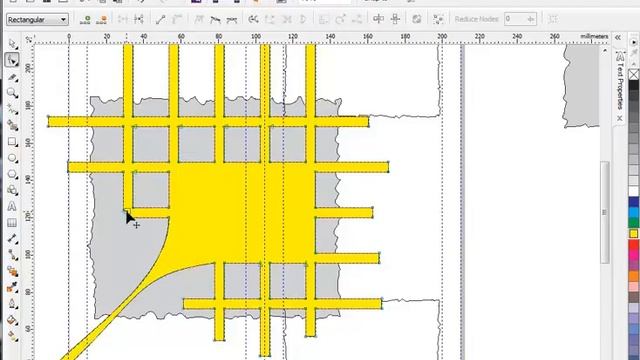Image resolution: width=640 pixels, height=360 pixels.
Task: Select the Freehand curve tool
Action: (x=12, y=109)
